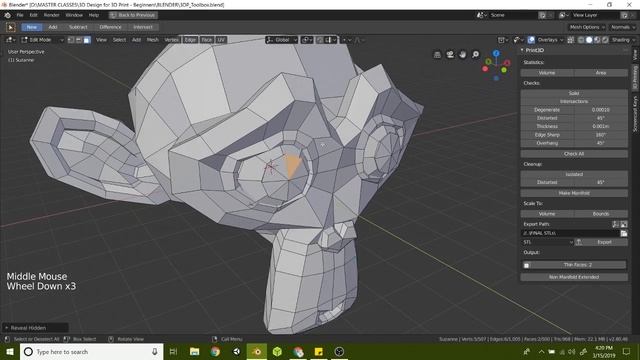The image size is (640, 360).
Task: Open Global transform orientation dropdown
Action: tap(282, 40)
